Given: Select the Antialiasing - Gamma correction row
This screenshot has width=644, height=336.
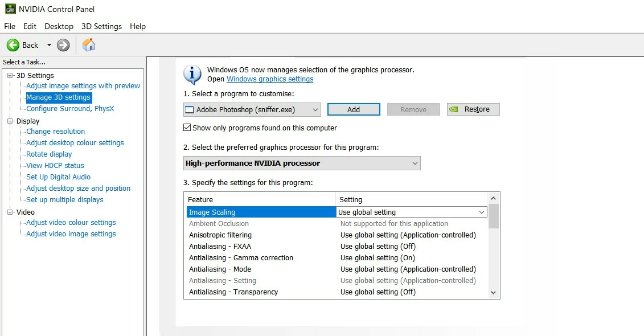Looking at the screenshot, I should (336, 258).
